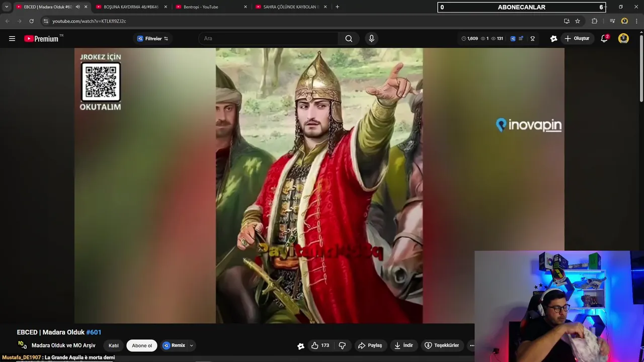Click the Madara Olduk channel avatar
The image size is (644, 362).
tap(22, 345)
